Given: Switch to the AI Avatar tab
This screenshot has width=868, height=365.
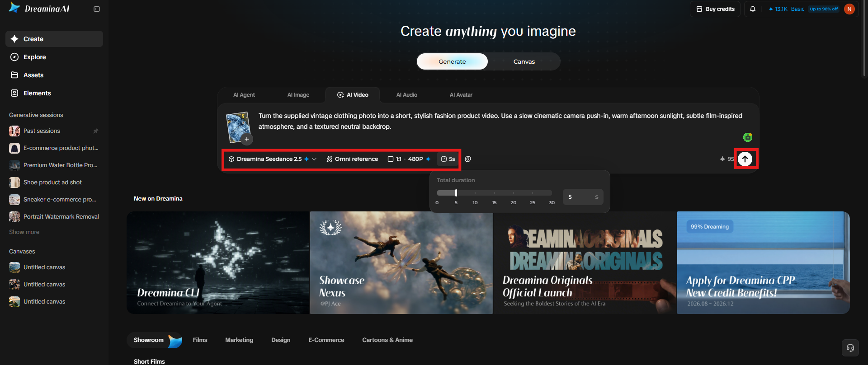Looking at the screenshot, I should click(461, 95).
